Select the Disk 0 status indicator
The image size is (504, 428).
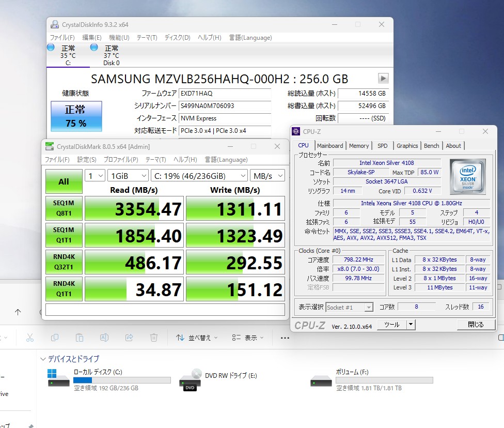(111, 55)
